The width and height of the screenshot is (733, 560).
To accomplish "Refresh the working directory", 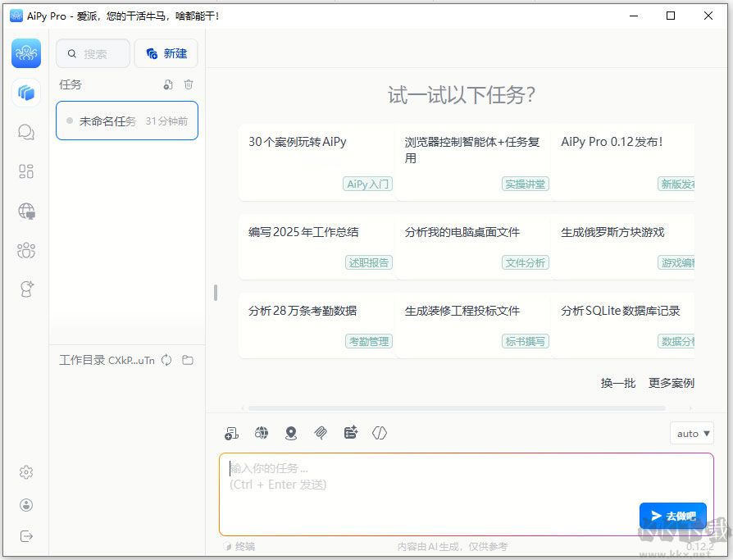I will (166, 360).
